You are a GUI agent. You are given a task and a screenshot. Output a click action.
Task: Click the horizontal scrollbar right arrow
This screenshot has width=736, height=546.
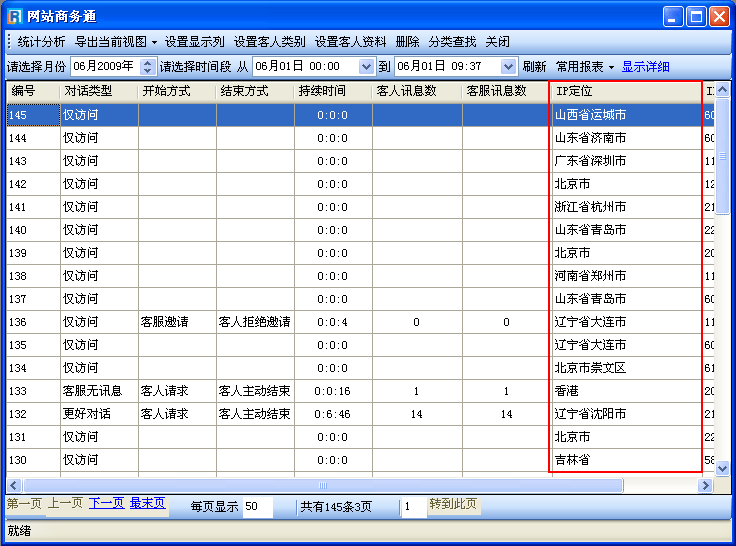(706, 485)
